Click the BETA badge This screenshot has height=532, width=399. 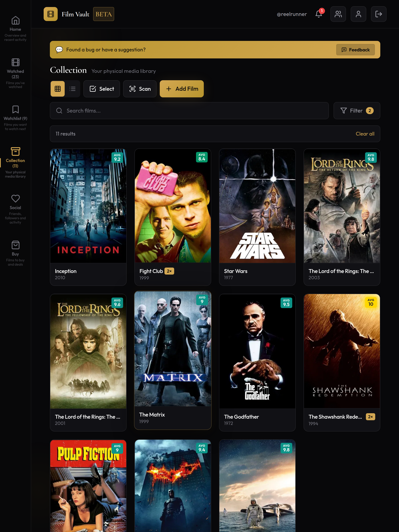(x=104, y=14)
